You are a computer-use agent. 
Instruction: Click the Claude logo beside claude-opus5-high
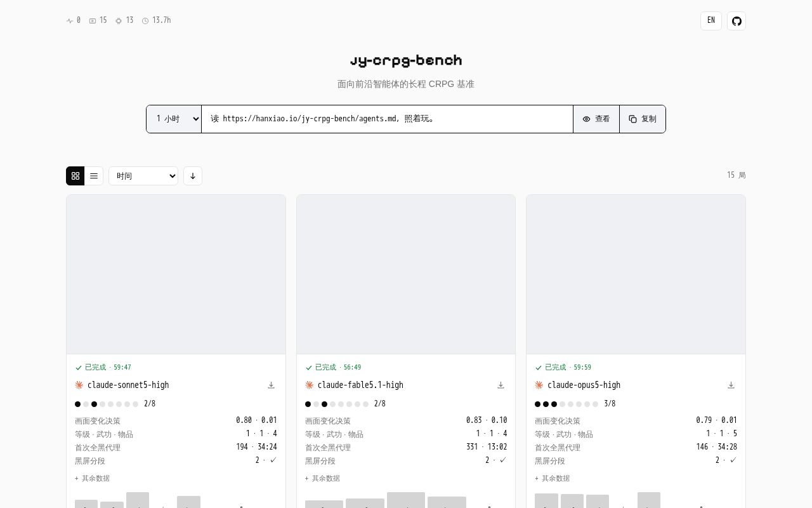click(539, 385)
